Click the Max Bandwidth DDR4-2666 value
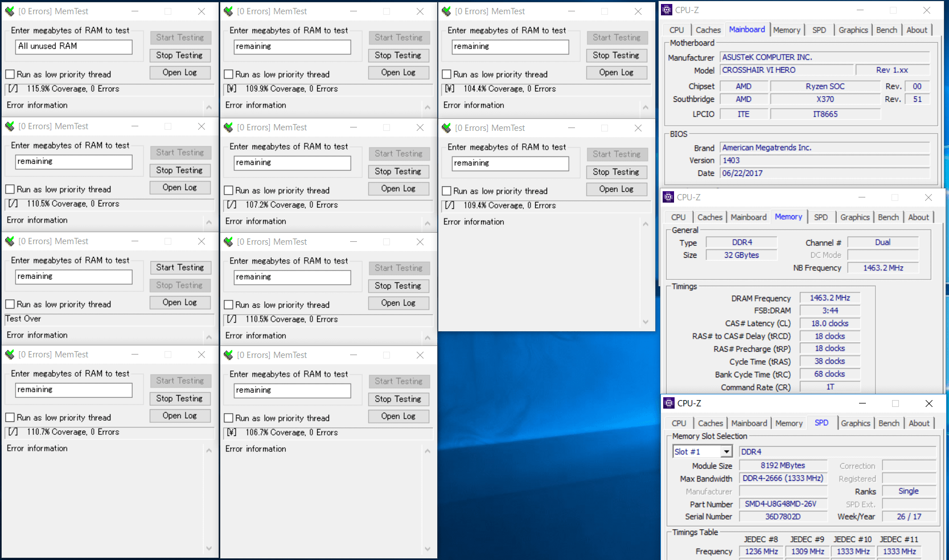The width and height of the screenshot is (949, 560). [x=783, y=478]
